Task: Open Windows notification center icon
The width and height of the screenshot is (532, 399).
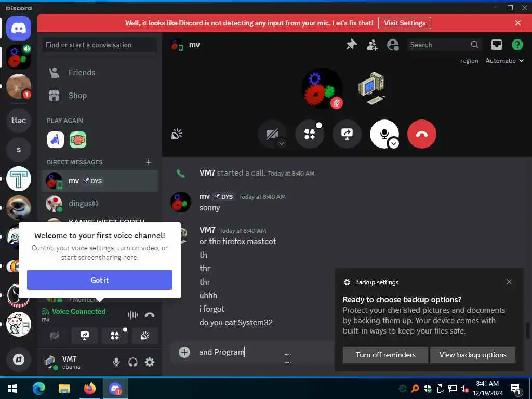Action: [516, 389]
